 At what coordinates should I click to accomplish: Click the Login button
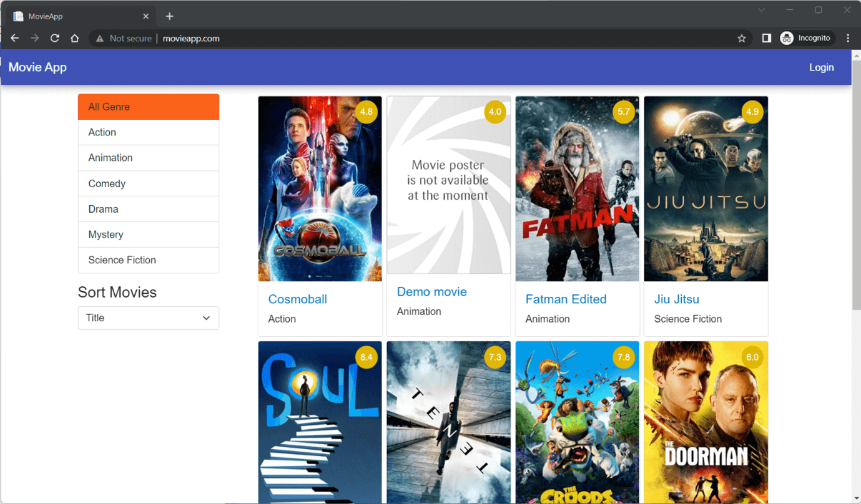[x=821, y=67]
